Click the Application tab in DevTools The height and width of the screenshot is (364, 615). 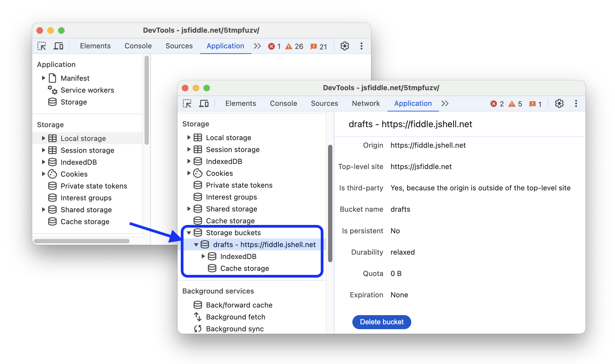(412, 103)
